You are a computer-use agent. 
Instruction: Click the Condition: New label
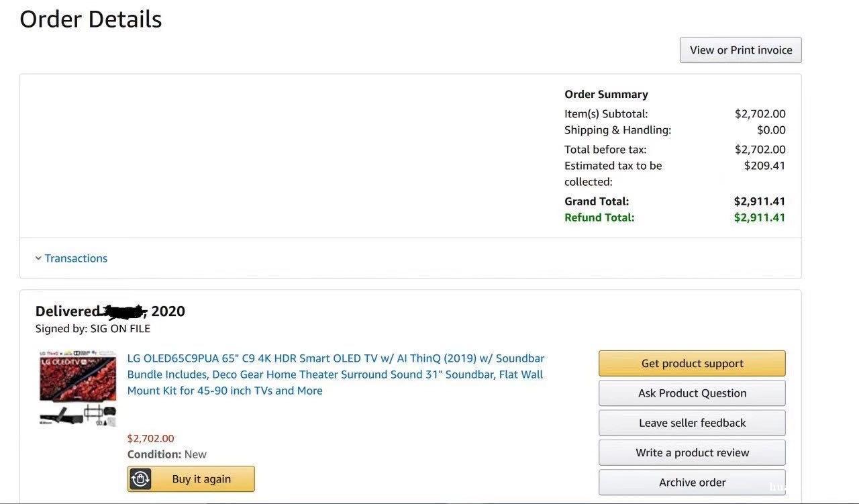167,454
